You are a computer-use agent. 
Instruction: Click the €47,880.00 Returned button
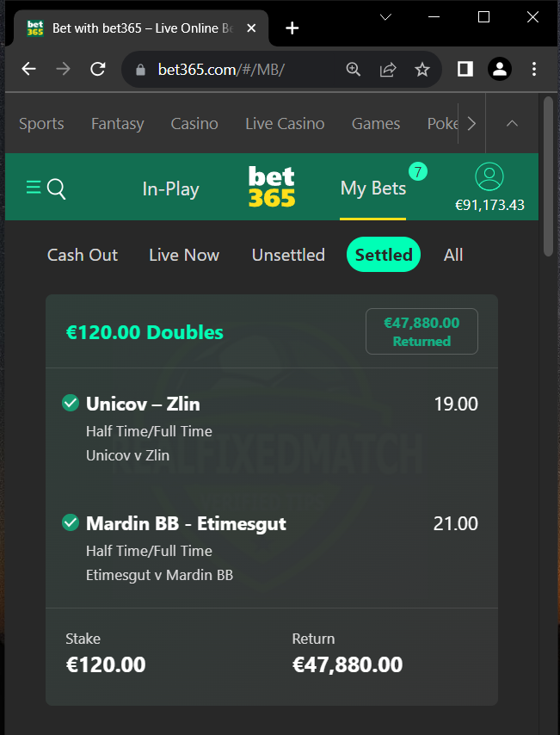coord(422,331)
